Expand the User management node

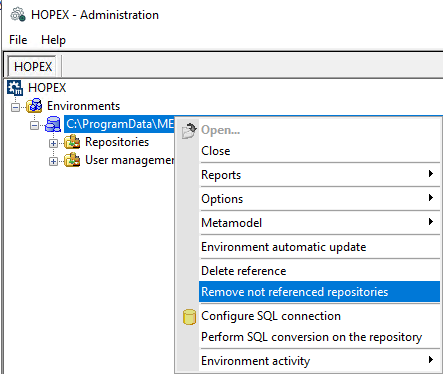click(x=53, y=161)
